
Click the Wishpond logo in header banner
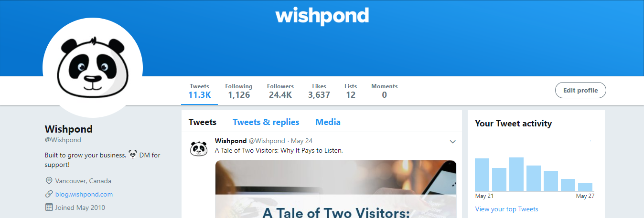[322, 16]
